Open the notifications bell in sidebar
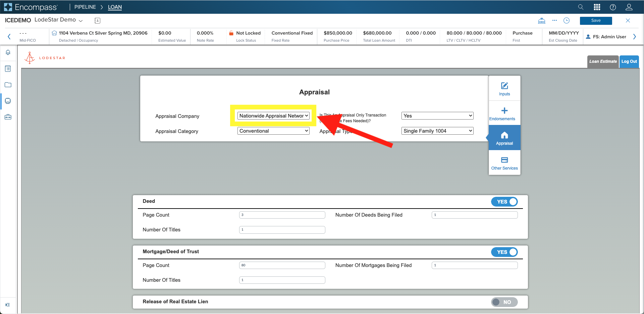Screen dimensions: 644x314 coord(8,52)
